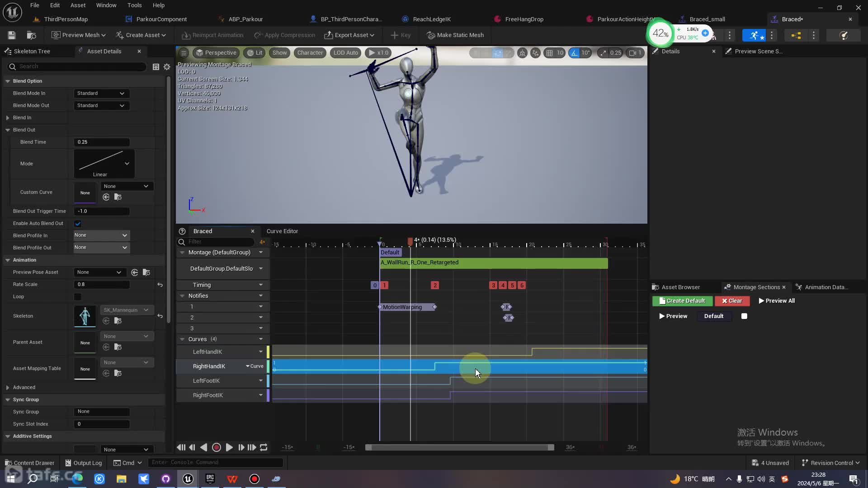Click the grid snap icon in the viewport
This screenshot has width=868, height=488.
click(x=549, y=53)
